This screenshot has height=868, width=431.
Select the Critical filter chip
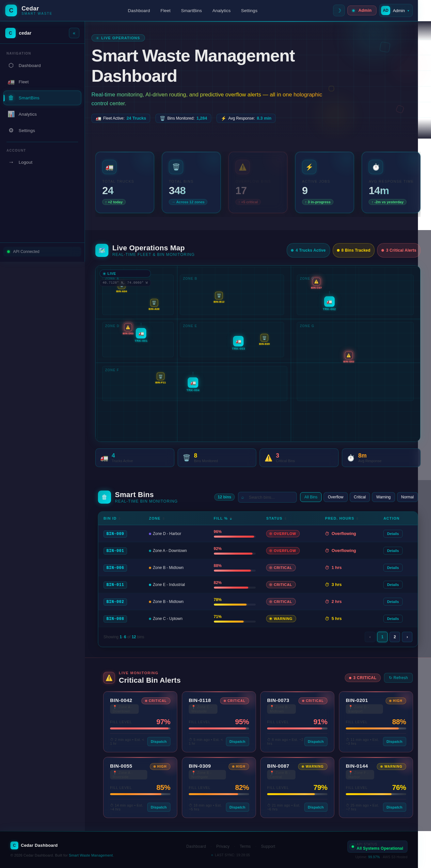tap(359, 497)
